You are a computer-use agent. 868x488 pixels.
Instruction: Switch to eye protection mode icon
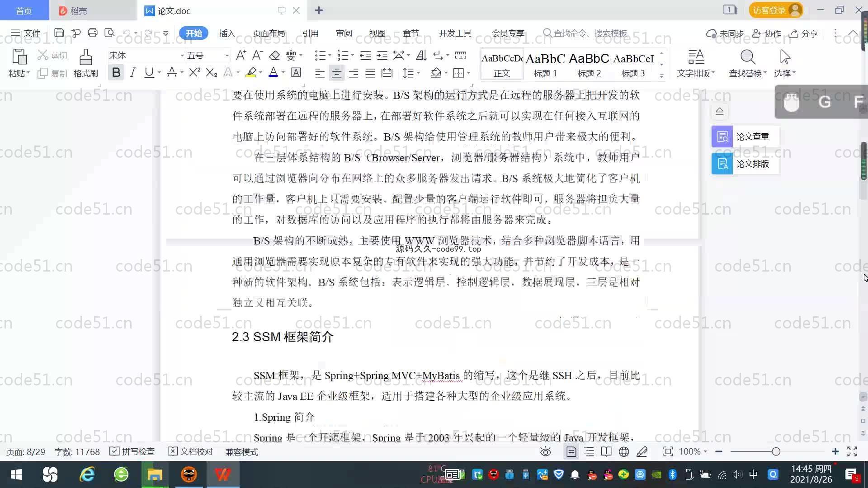[546, 451]
